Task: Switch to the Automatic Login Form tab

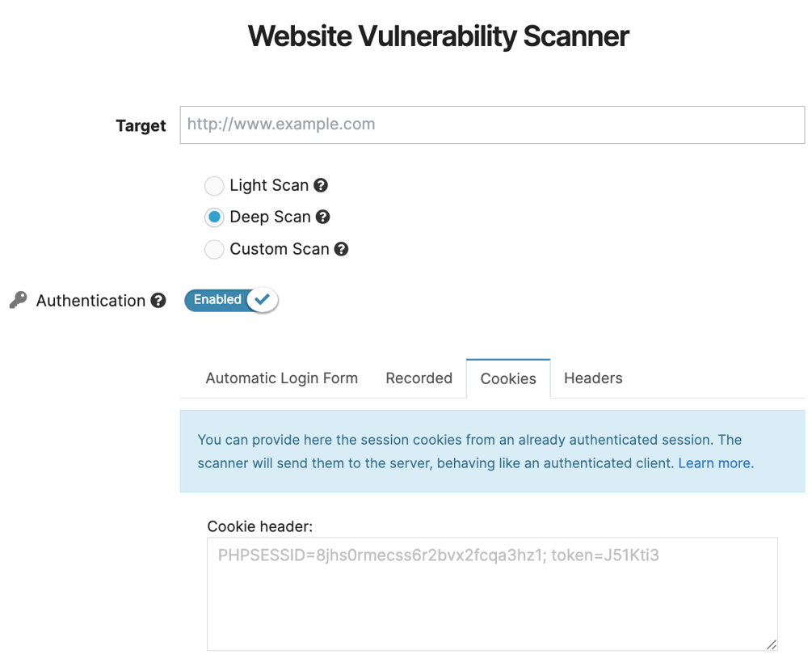Action: pyautogui.click(x=281, y=378)
